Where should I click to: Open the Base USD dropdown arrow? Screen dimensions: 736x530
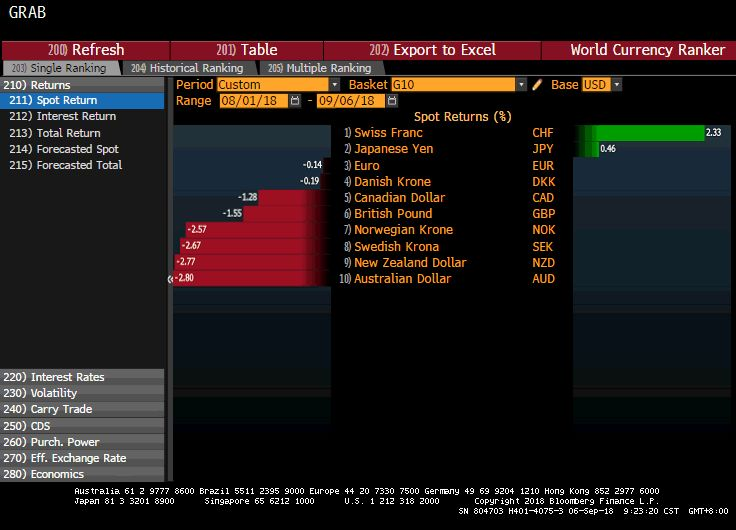617,85
